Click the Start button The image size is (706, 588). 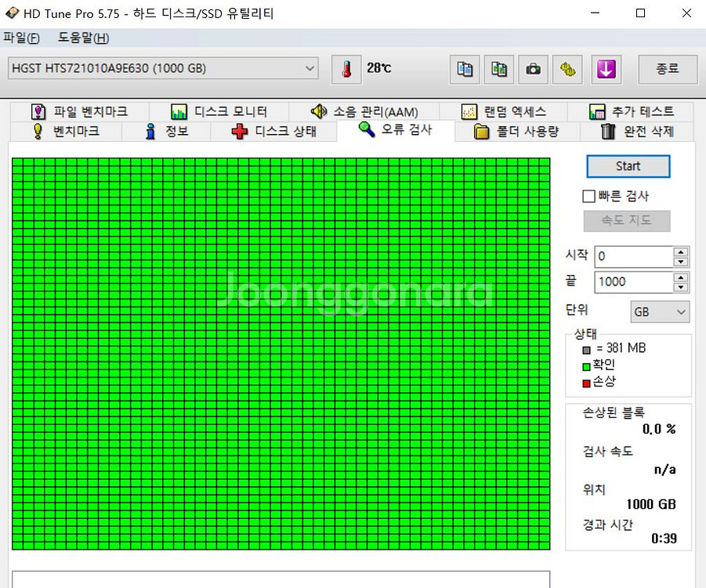click(x=628, y=166)
